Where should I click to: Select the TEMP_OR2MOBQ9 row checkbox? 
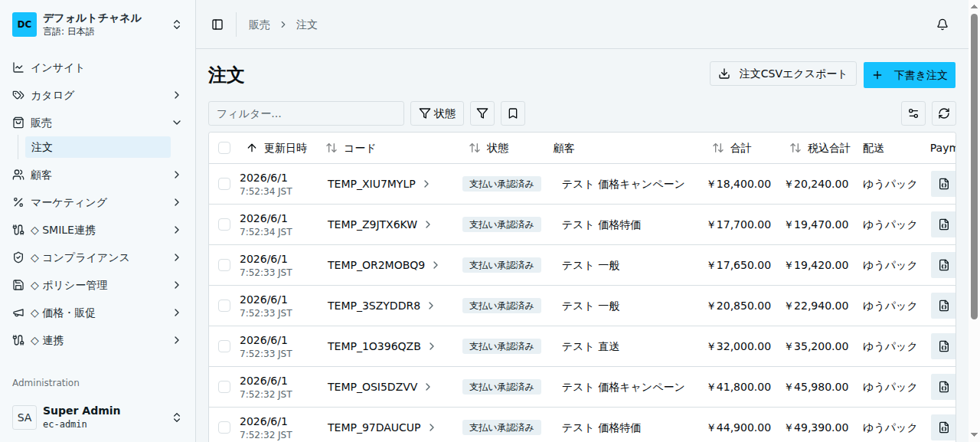tap(224, 265)
